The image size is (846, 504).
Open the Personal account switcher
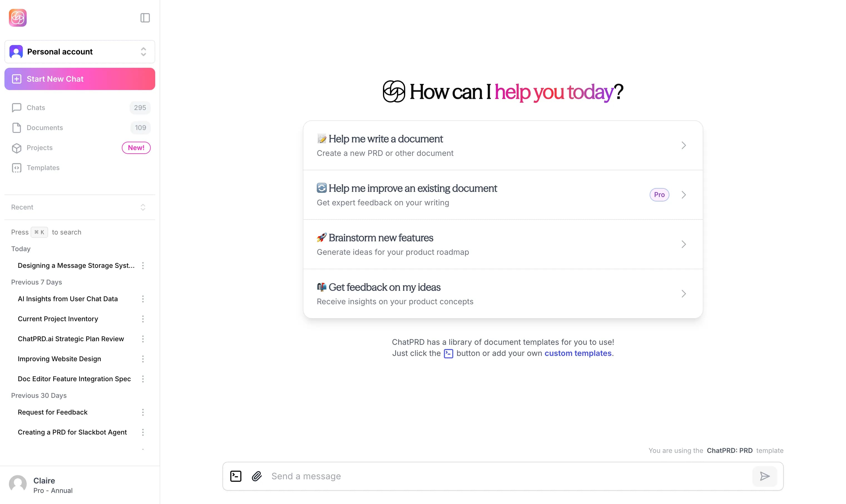80,52
